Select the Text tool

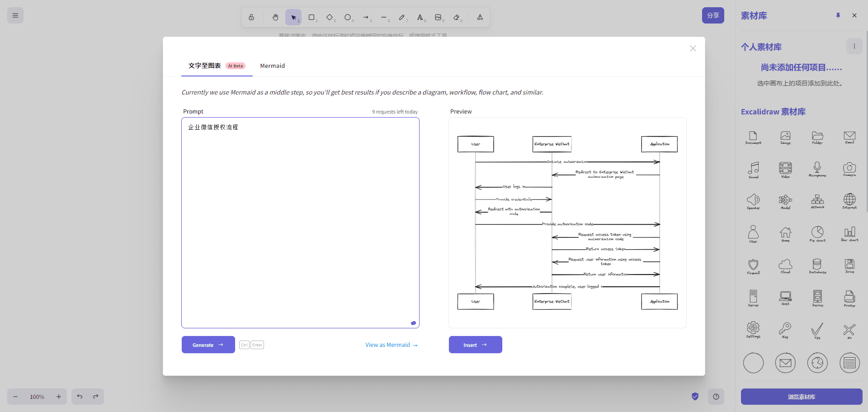(420, 17)
